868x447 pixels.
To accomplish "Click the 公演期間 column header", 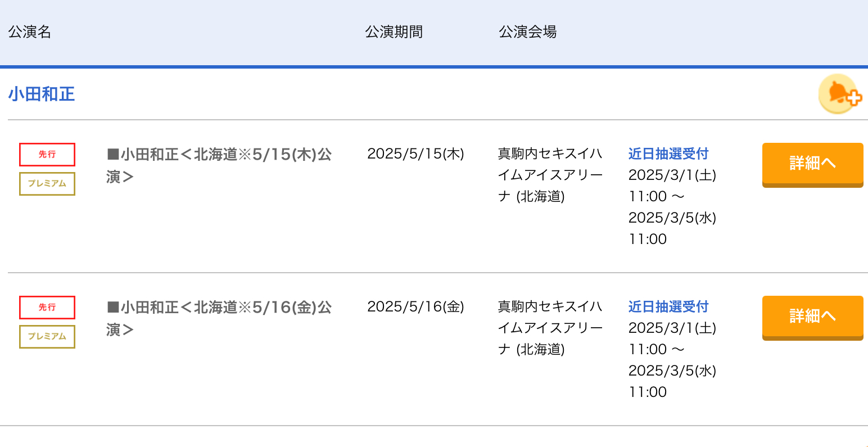I will [394, 32].
